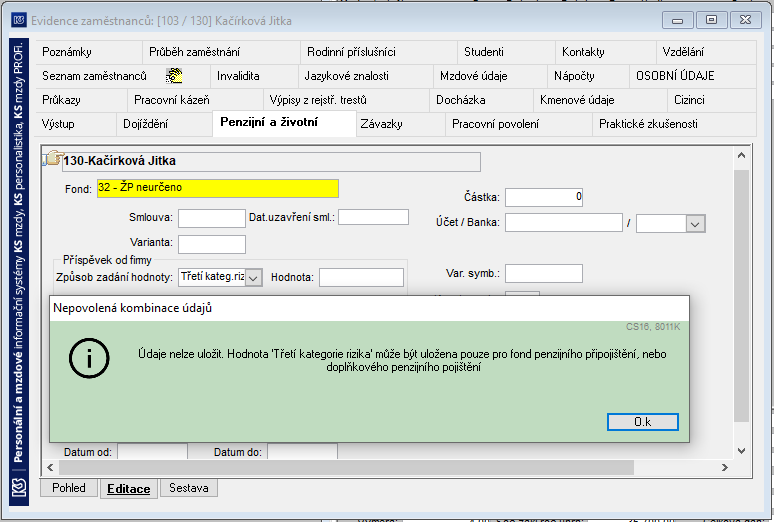The image size is (774, 522).
Task: Click the scroll up arrow of form panel
Action: click(x=741, y=156)
